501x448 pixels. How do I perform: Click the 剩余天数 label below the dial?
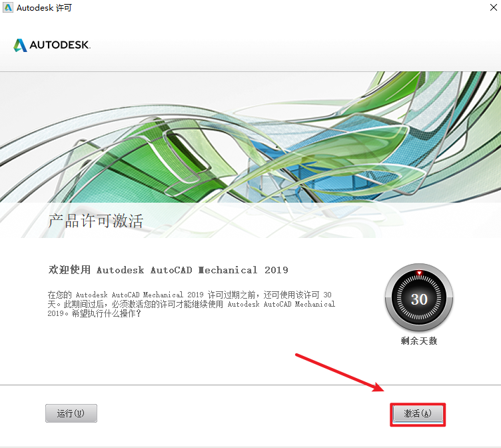(419, 341)
